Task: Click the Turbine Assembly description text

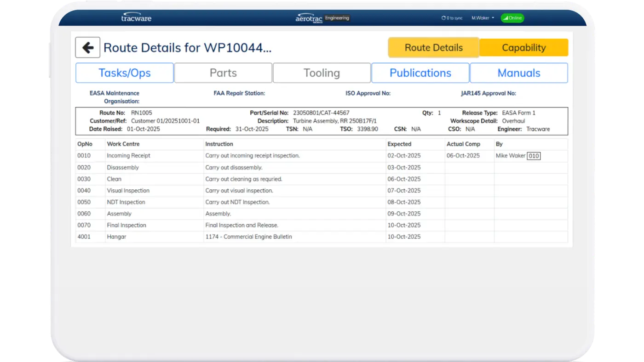Action: [334, 121]
